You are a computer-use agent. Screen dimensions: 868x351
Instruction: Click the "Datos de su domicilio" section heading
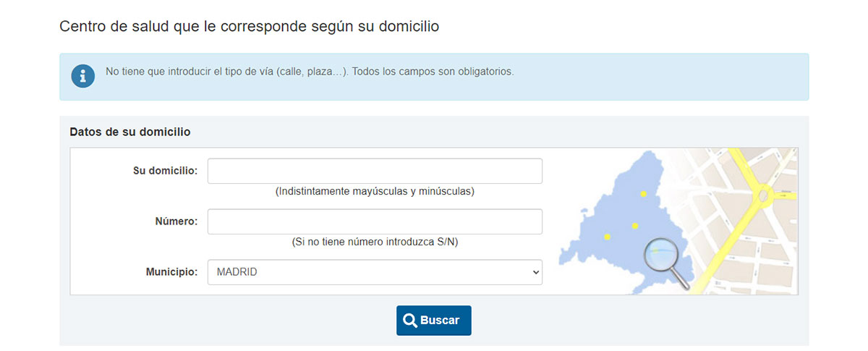click(130, 132)
